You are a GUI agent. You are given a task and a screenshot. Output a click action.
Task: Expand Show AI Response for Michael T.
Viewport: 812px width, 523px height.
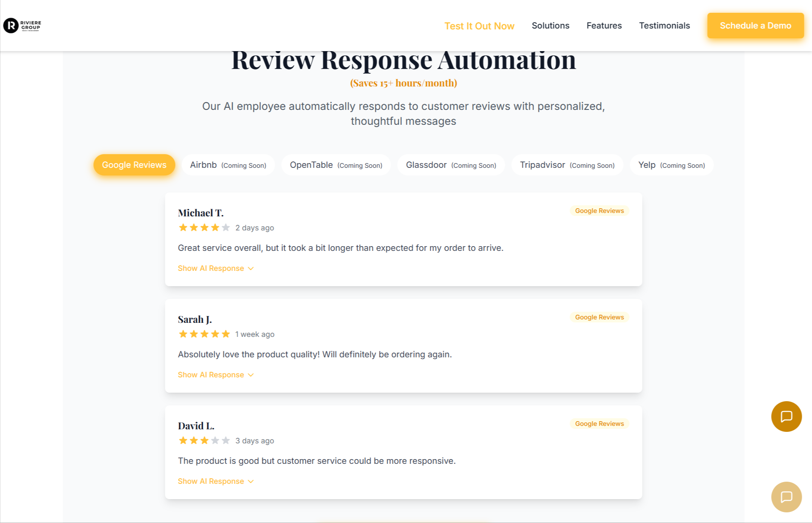coord(216,268)
